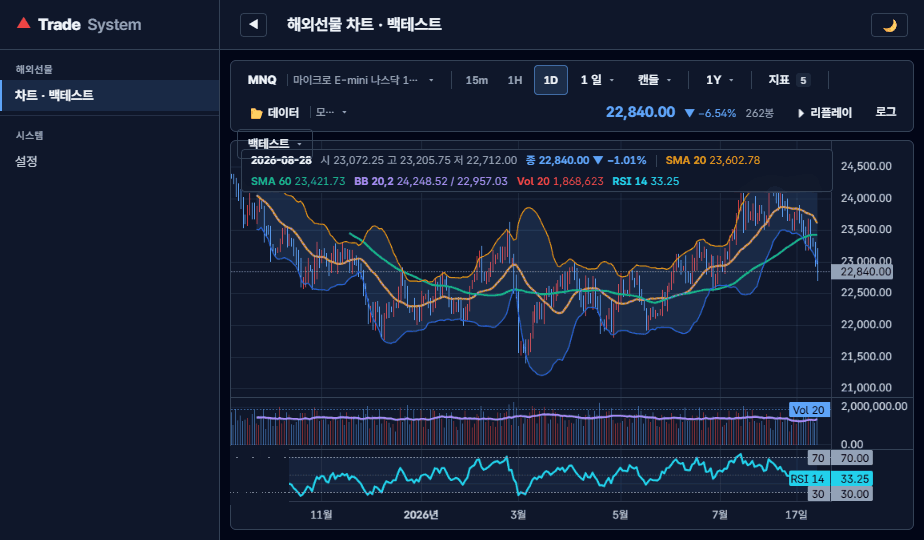924x540 pixels.
Task: Select the 1D timeframe
Action: [550, 80]
